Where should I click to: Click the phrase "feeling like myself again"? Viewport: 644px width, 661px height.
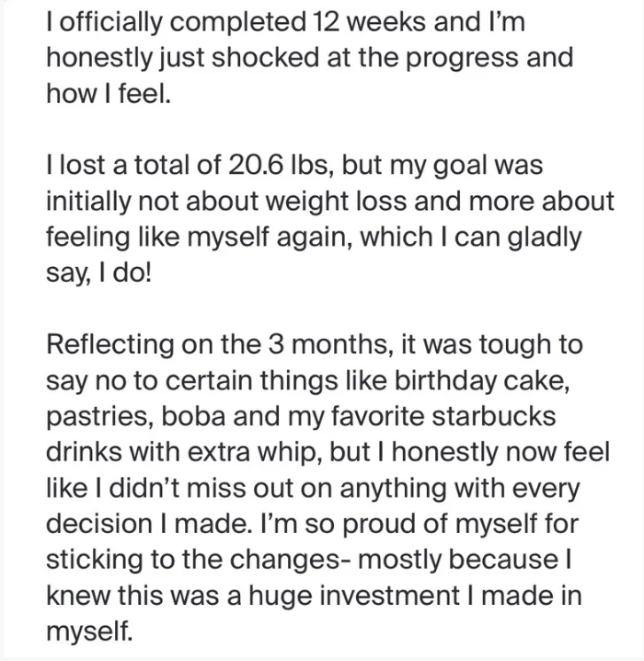click(199, 237)
